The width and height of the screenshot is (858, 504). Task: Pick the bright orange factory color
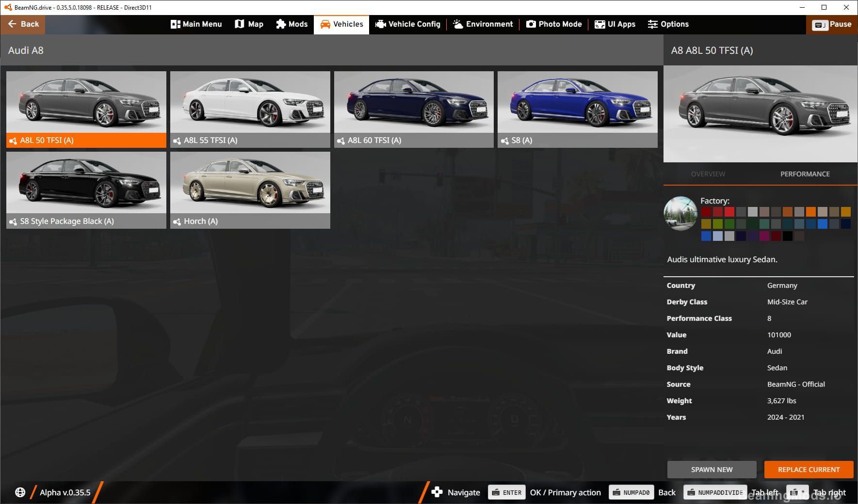tap(811, 212)
